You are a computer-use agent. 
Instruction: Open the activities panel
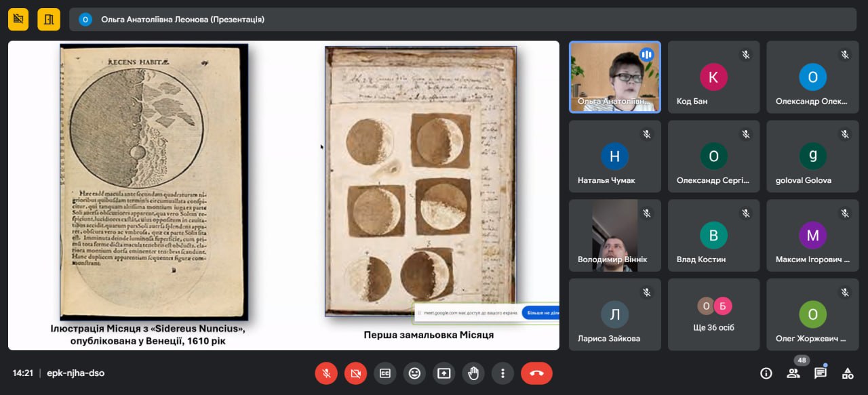(848, 373)
